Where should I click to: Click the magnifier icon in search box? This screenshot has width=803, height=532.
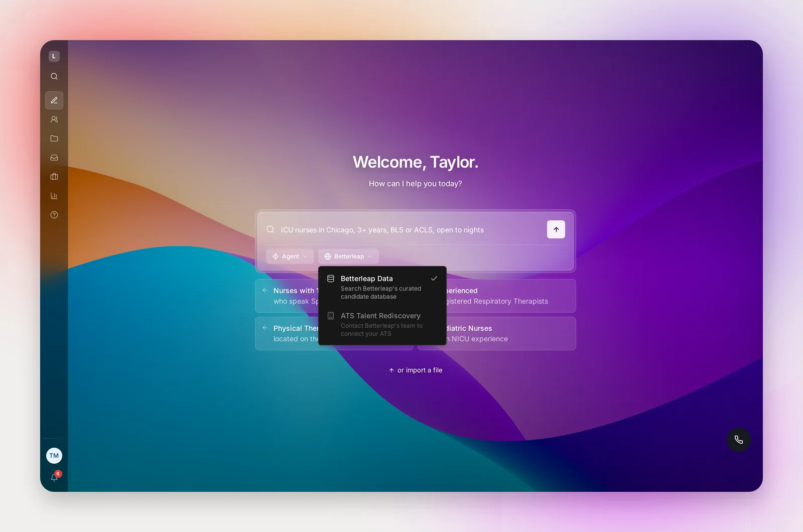pos(271,229)
